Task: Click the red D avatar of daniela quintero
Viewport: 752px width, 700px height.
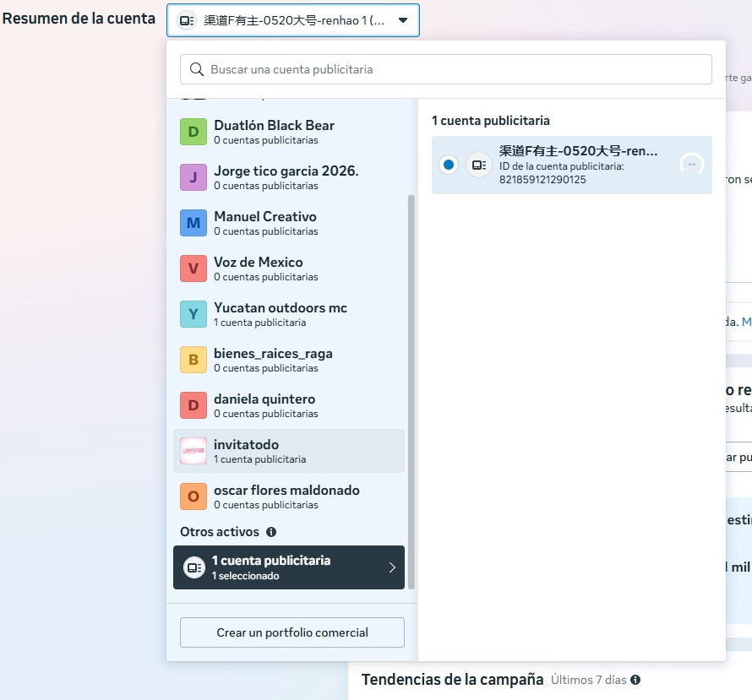Action: click(x=193, y=405)
